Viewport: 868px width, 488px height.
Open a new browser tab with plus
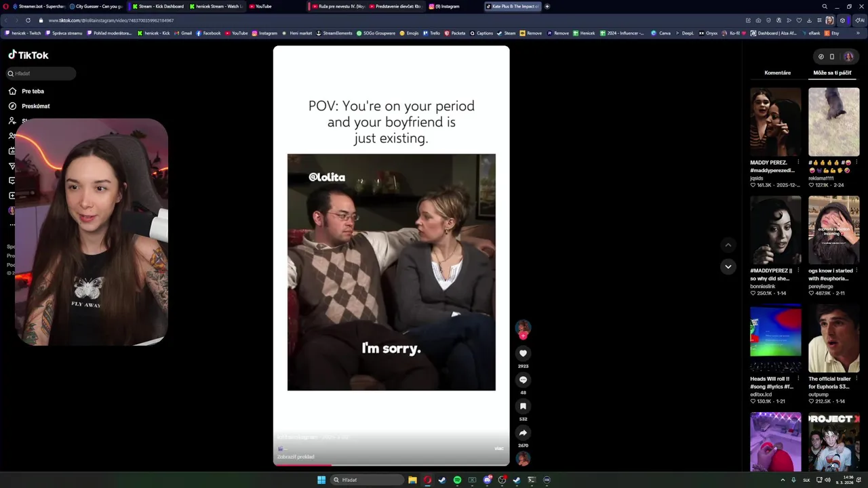[x=547, y=6]
